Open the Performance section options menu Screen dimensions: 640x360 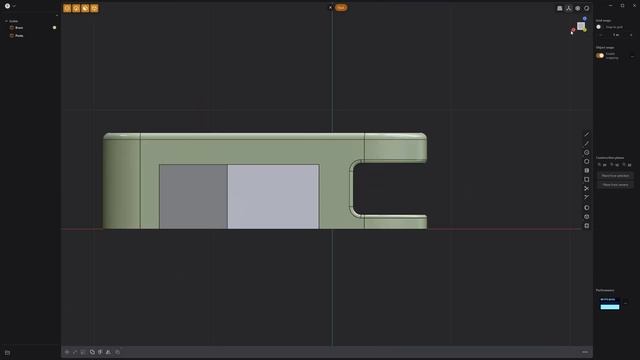click(x=625, y=303)
